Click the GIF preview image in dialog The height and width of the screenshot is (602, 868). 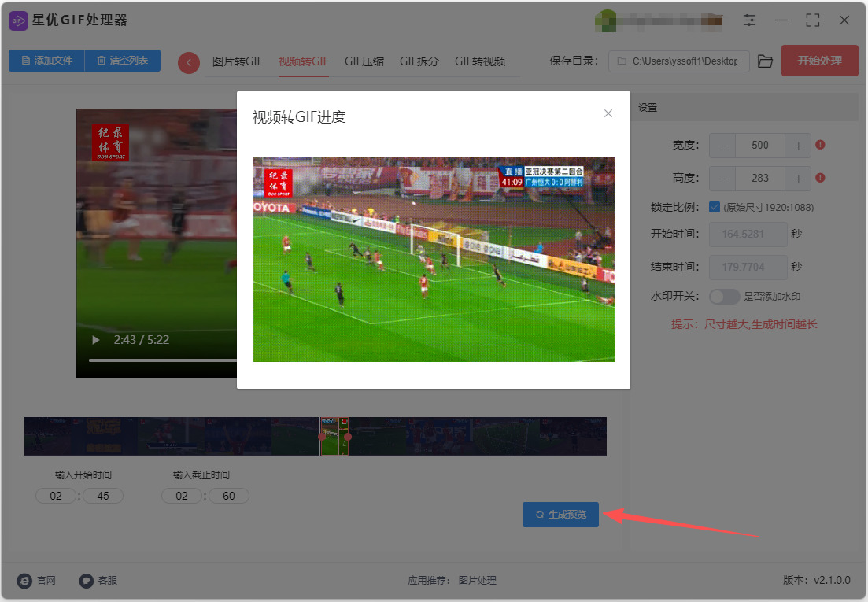pos(434,260)
